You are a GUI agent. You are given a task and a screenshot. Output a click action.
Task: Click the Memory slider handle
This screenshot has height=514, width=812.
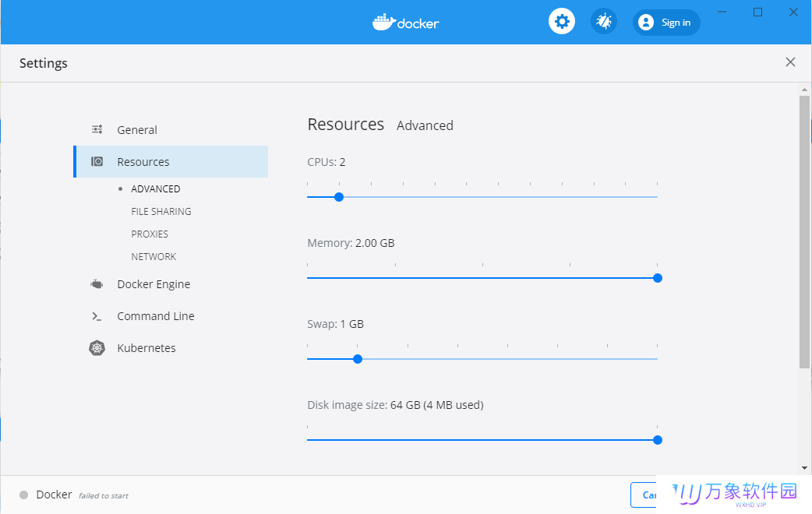click(658, 278)
